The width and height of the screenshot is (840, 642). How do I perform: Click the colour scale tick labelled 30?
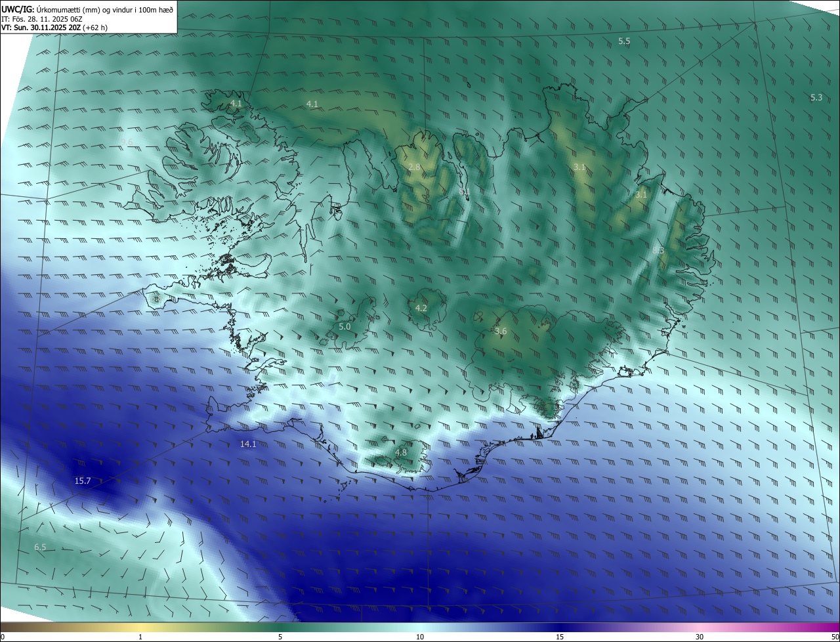pyautogui.click(x=700, y=637)
